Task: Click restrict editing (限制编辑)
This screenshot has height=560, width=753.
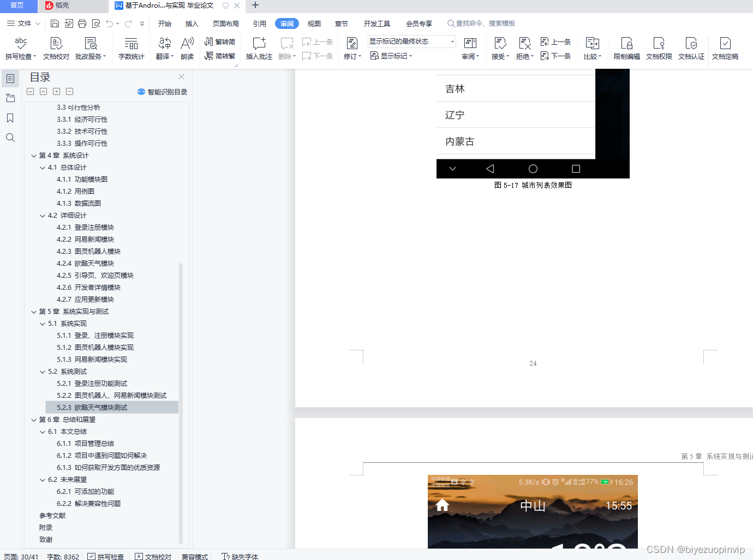Action: [626, 48]
